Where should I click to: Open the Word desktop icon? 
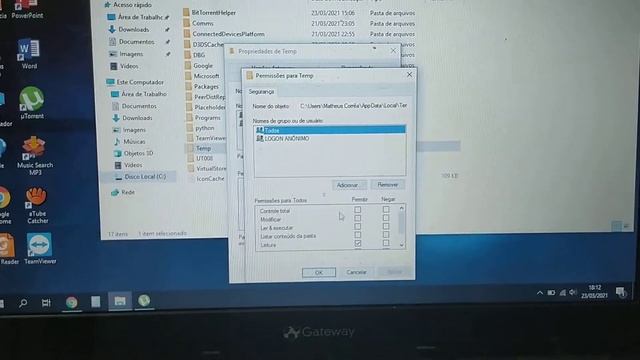point(29,54)
